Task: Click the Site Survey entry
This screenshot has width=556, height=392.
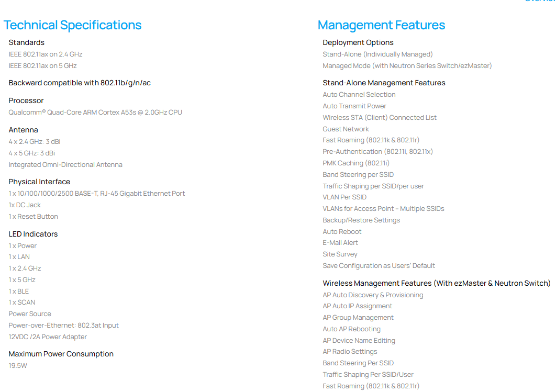Action: pyautogui.click(x=340, y=254)
